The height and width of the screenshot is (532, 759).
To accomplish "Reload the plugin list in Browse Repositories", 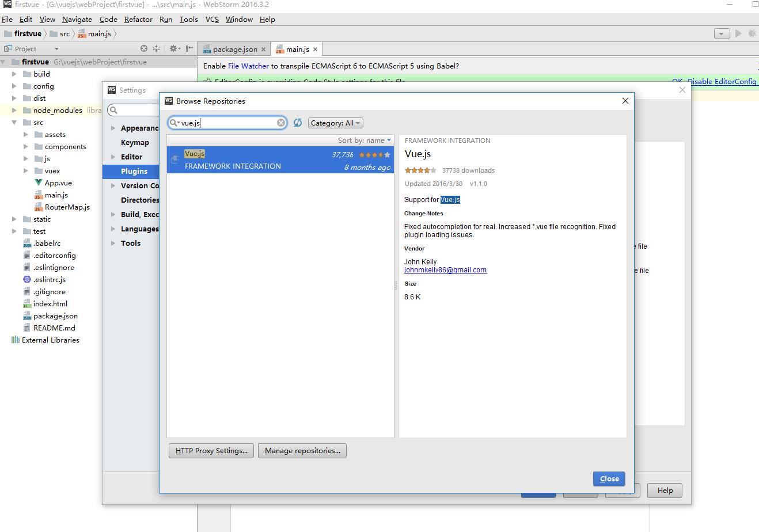I will [x=298, y=123].
